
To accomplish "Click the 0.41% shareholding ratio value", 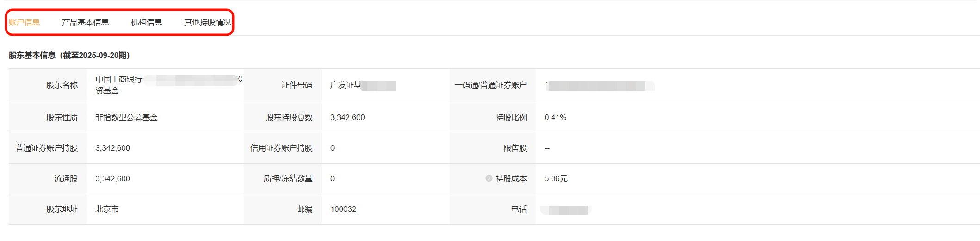I will click(x=555, y=117).
